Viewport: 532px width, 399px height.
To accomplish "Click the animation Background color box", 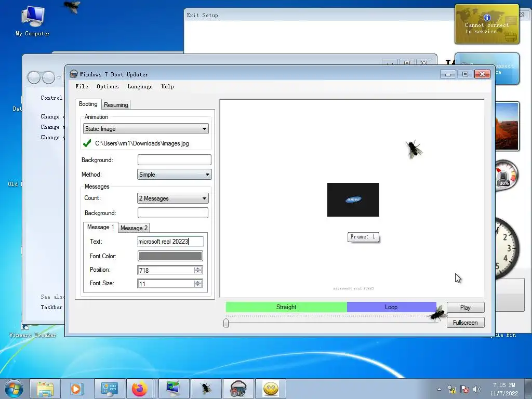I will (x=175, y=160).
